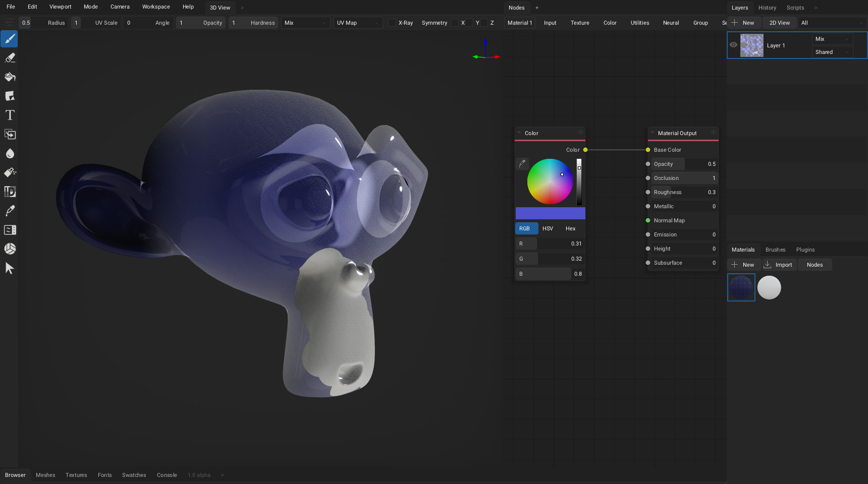The width and height of the screenshot is (868, 484).
Task: Open the Workspace menu
Action: [156, 7]
